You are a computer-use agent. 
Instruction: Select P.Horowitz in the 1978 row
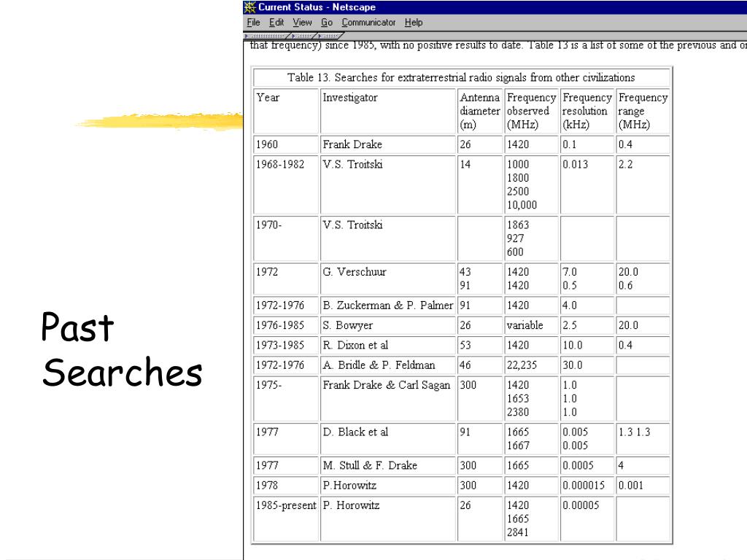pyautogui.click(x=349, y=485)
